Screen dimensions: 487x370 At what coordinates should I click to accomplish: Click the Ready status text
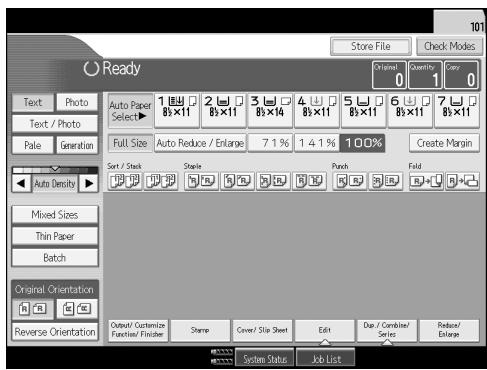[121, 68]
